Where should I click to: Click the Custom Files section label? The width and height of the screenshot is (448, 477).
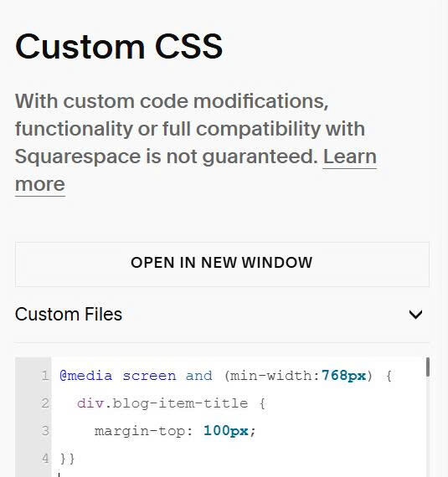click(69, 315)
